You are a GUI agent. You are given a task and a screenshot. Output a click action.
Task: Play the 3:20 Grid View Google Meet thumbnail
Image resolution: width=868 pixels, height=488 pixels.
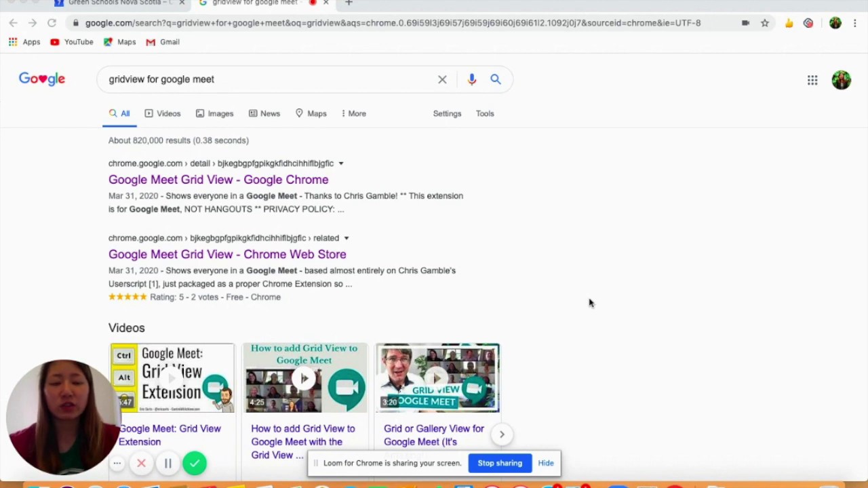click(x=437, y=378)
